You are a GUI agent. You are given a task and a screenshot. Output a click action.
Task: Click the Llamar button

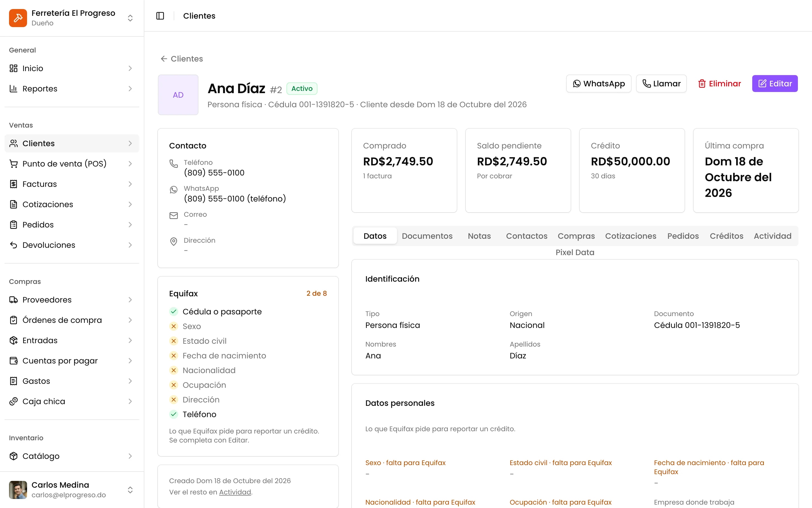661,83
